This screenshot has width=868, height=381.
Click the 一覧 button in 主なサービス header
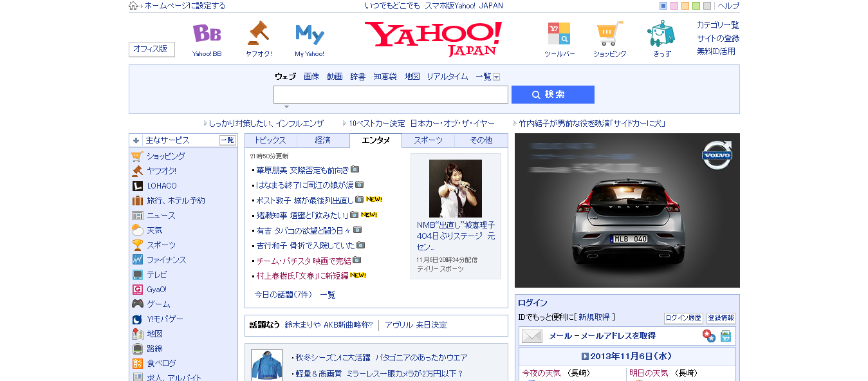228,140
